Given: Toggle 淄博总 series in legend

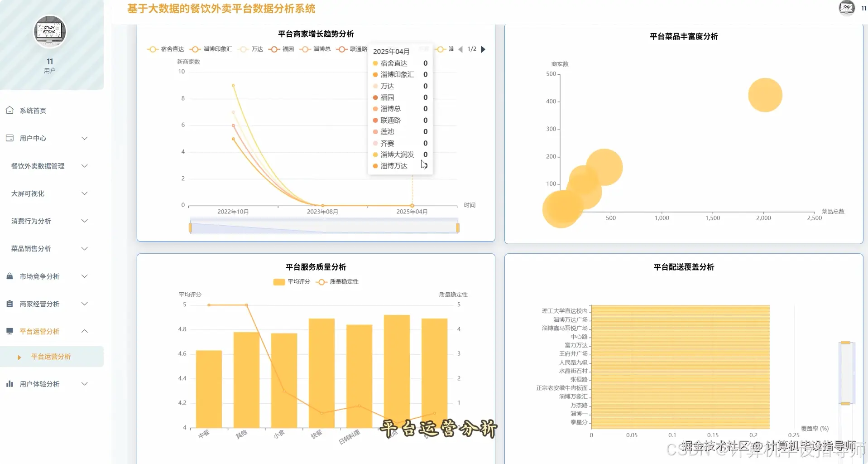Looking at the screenshot, I should (x=315, y=49).
